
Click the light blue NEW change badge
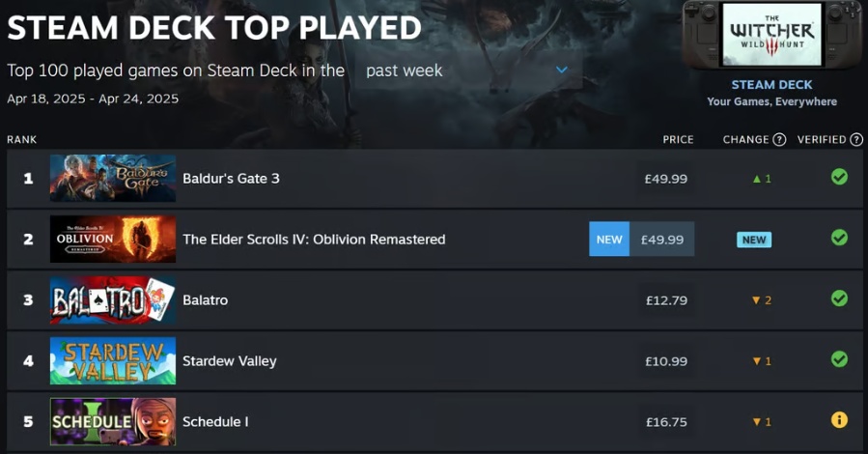(x=754, y=240)
